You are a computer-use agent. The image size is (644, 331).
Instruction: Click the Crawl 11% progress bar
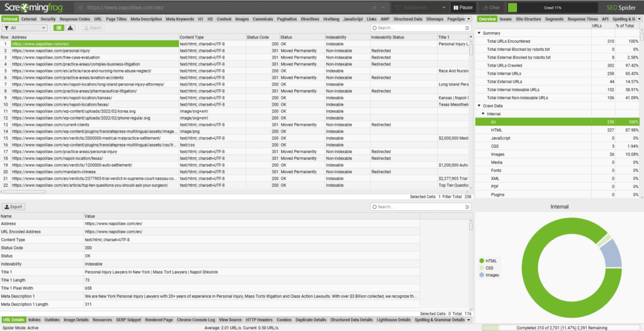coord(552,8)
